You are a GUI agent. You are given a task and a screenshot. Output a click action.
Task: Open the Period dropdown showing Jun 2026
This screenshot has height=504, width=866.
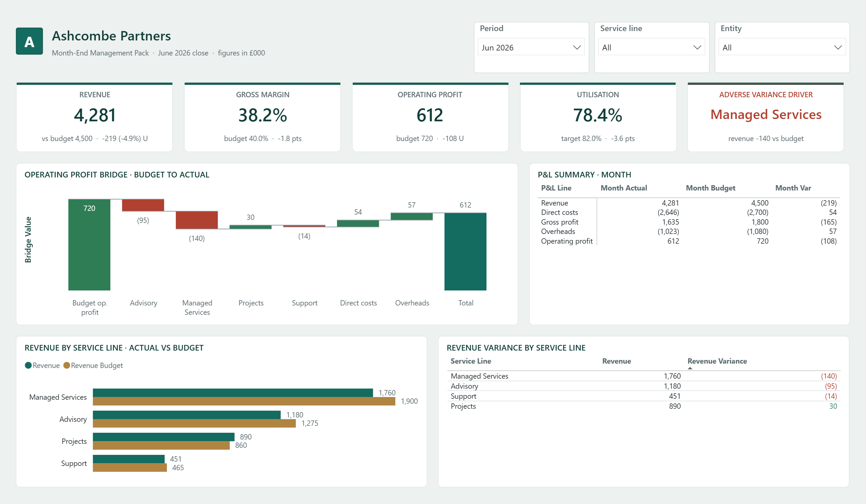[x=531, y=47]
